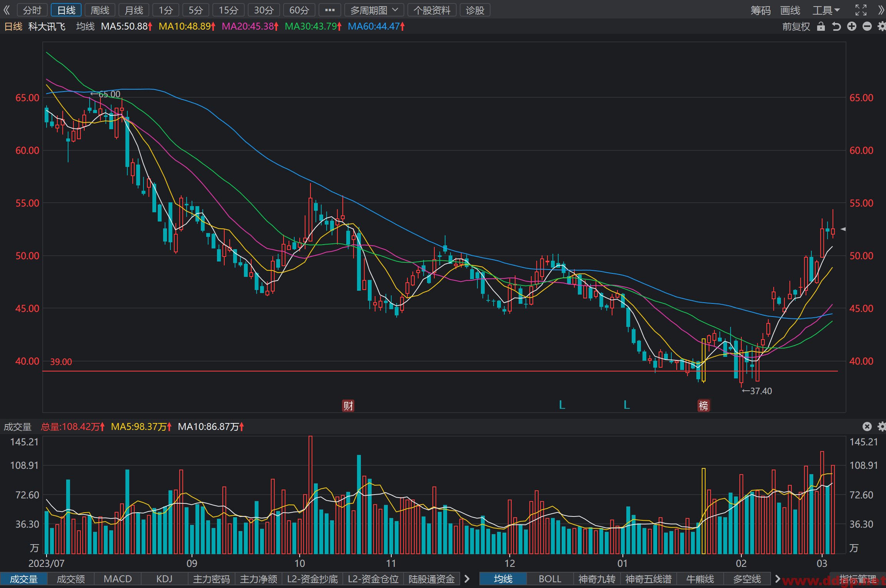Open 个股资料 stock info
The width and height of the screenshot is (886, 588).
click(432, 10)
